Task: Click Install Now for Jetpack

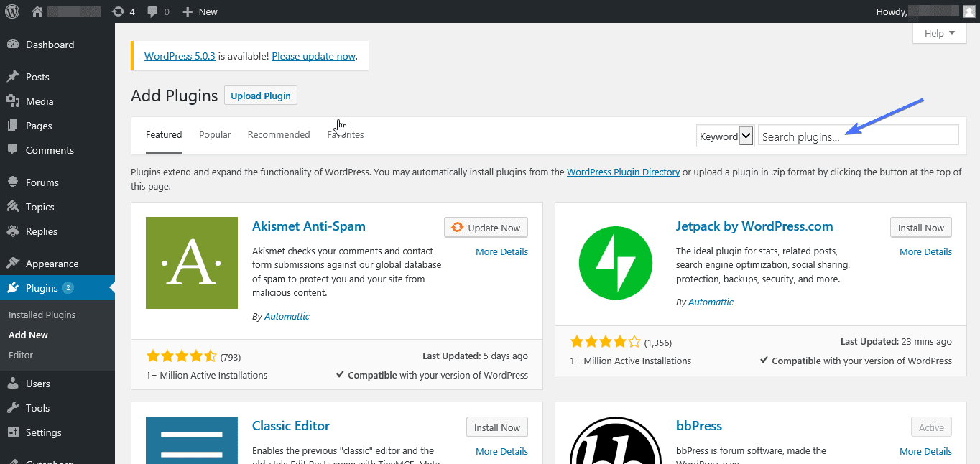Action: click(x=921, y=228)
